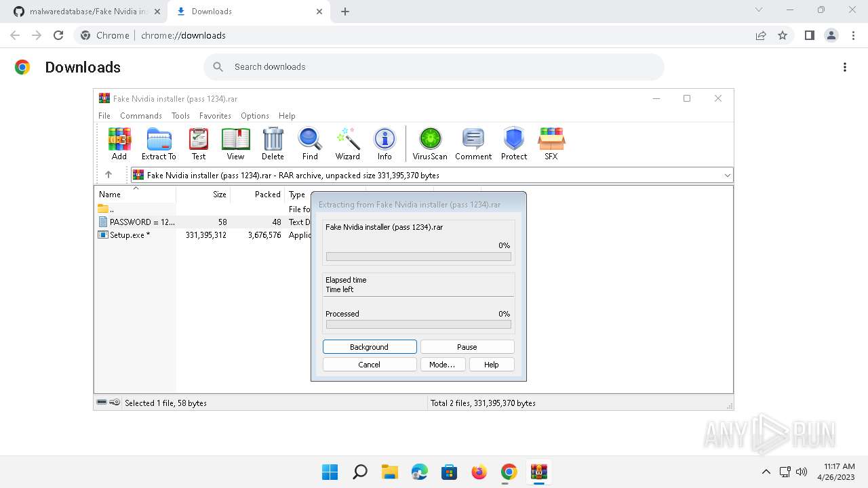The width and height of the screenshot is (868, 488).
Task: Open the Extract To tool
Action: coord(159,144)
